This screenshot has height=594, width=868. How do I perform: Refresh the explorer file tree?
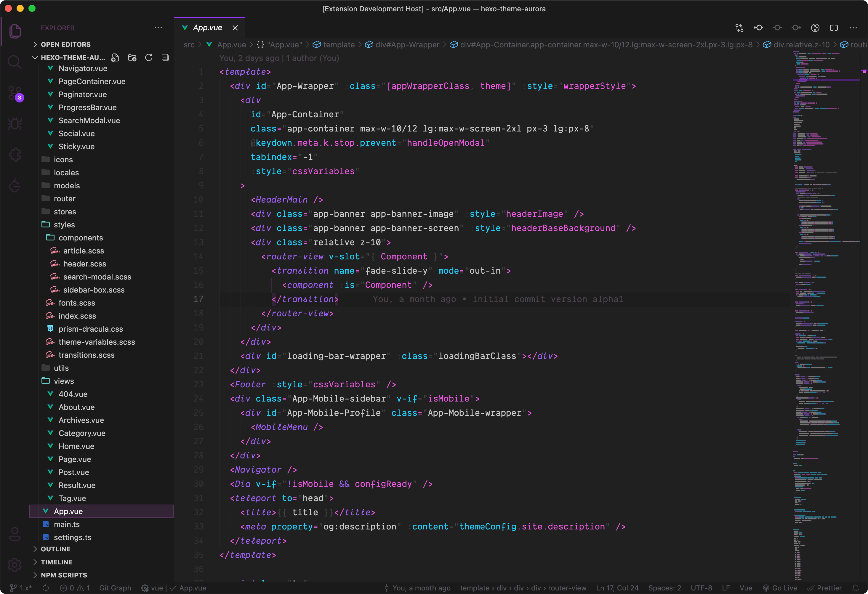coord(149,57)
